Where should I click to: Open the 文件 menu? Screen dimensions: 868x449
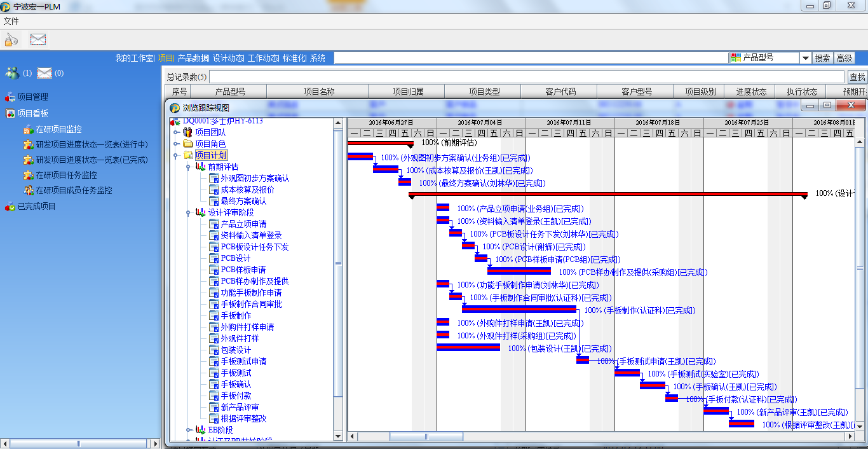click(11, 21)
